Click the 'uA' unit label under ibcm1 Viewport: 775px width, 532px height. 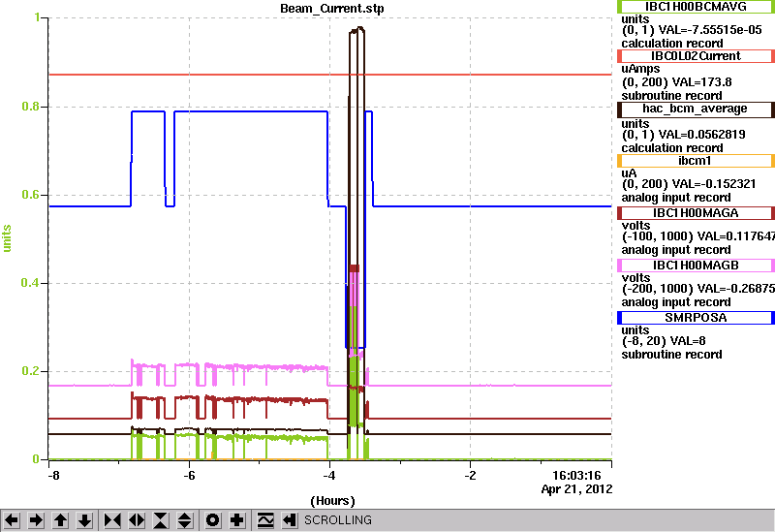coord(629,173)
